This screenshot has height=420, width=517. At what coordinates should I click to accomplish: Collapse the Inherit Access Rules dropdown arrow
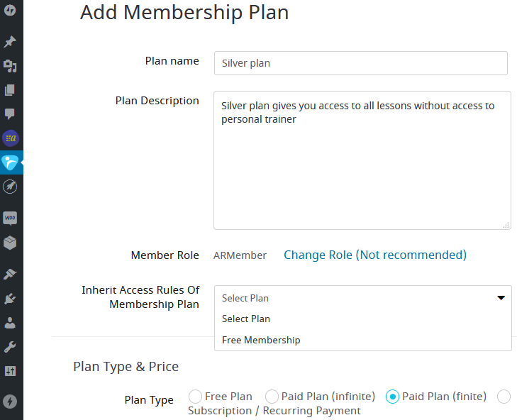click(x=501, y=298)
